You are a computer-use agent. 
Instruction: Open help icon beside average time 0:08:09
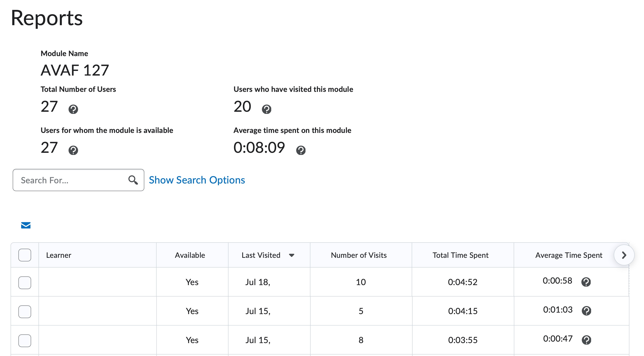point(301,150)
